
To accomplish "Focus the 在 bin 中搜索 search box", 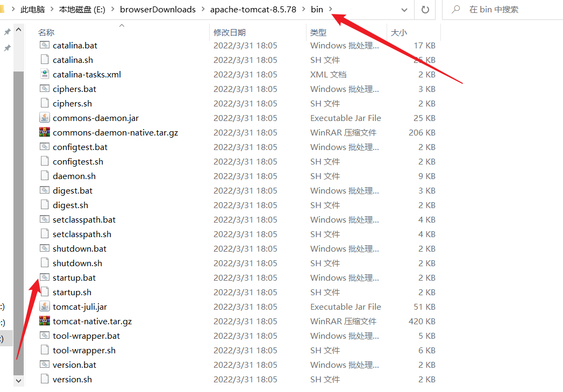I will pyautogui.click(x=503, y=10).
